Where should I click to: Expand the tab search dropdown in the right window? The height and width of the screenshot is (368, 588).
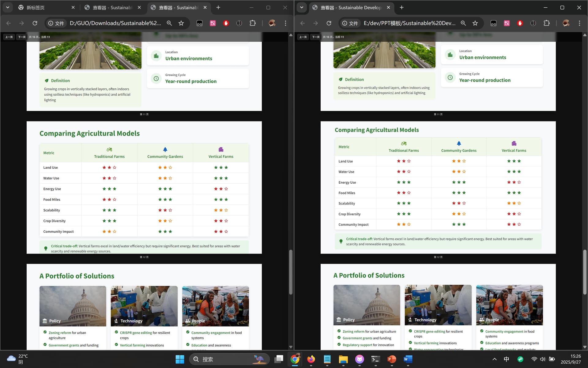(302, 7)
